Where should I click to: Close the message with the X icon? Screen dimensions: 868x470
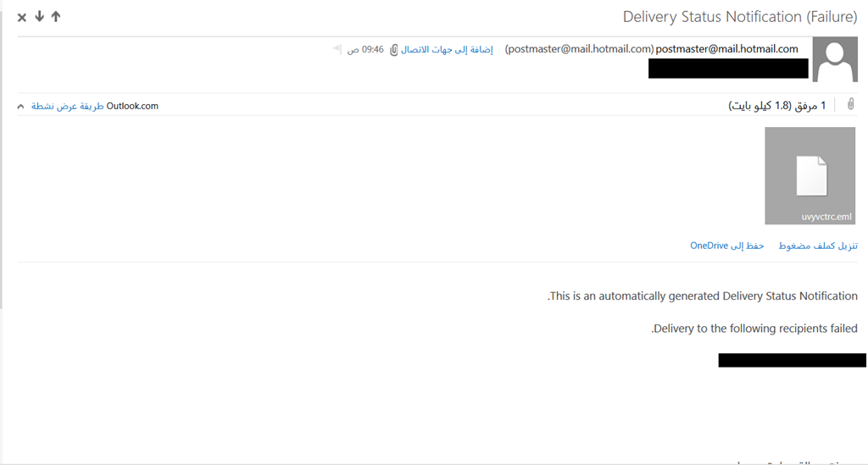(21, 17)
